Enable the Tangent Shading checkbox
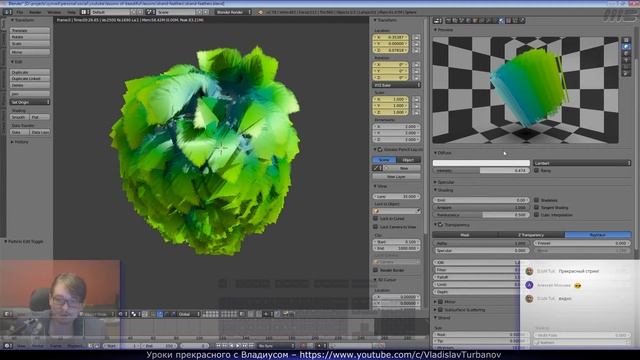The image size is (640, 360). coord(536,207)
